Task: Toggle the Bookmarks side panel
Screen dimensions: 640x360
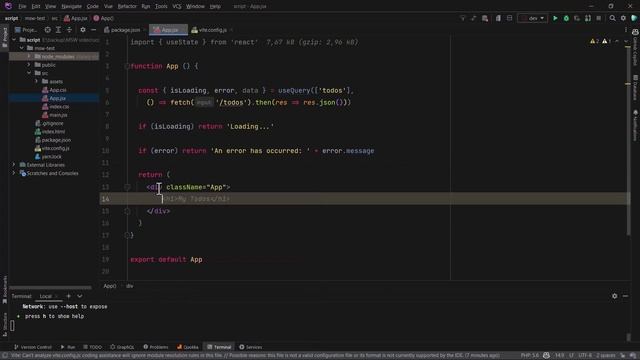Action: click(x=5, y=289)
